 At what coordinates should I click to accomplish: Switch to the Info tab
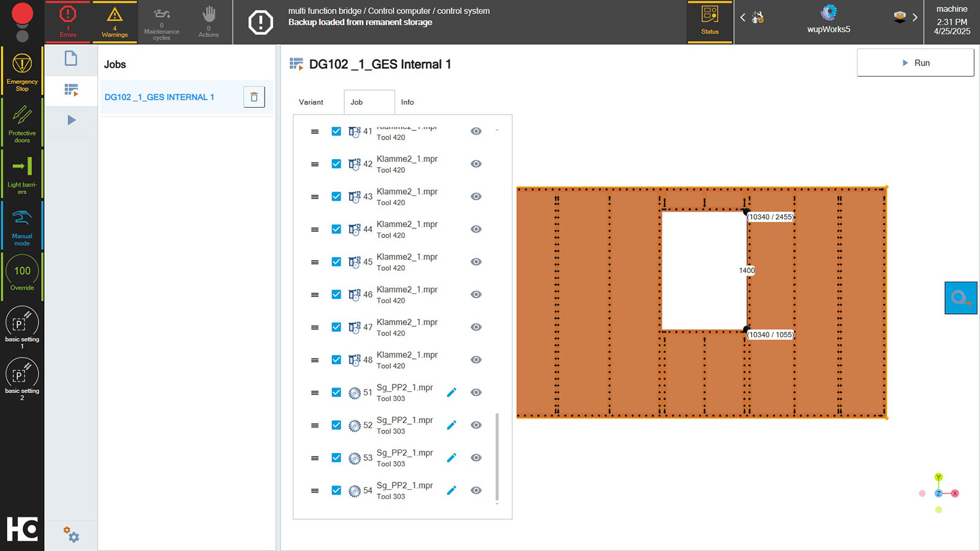[x=407, y=102]
